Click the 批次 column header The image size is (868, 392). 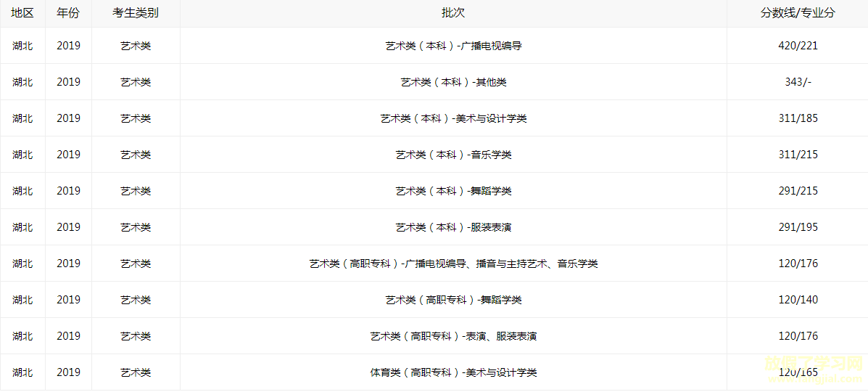click(x=453, y=13)
